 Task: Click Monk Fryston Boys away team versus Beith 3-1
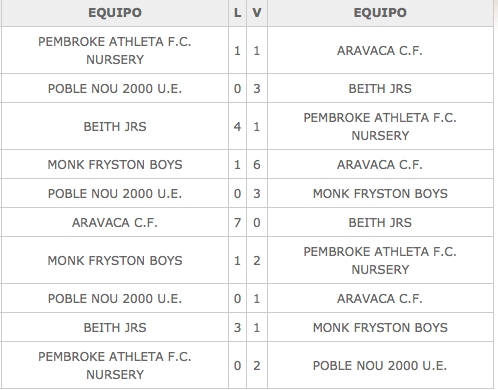pyautogui.click(x=380, y=328)
